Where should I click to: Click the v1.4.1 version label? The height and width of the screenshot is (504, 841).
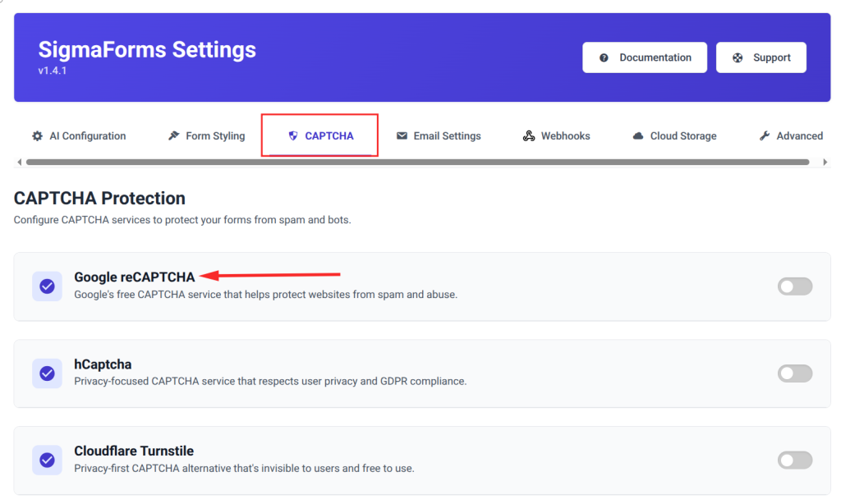point(52,71)
